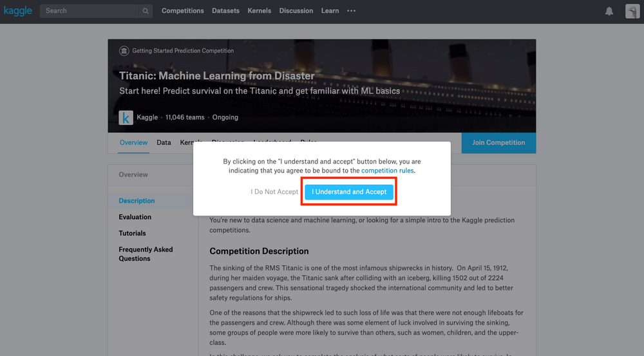Open the Competitions menu item

point(183,11)
